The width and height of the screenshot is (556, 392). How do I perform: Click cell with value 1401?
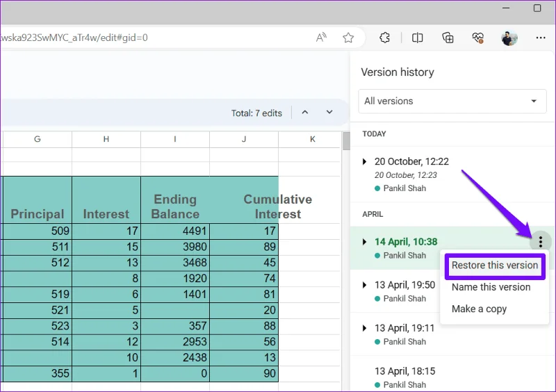pyautogui.click(x=175, y=295)
